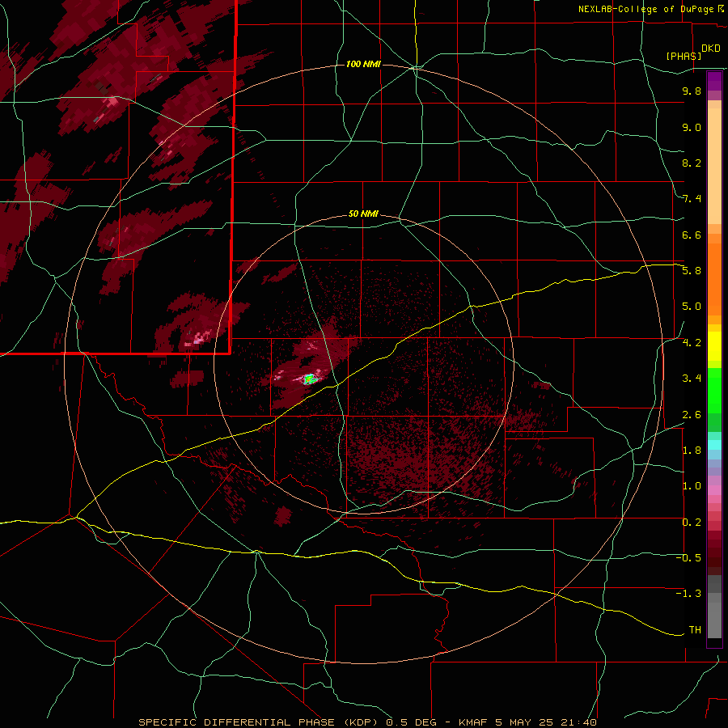Select the 0.2 value on the color scale
Viewport: 728px width, 728px height.
point(692,523)
